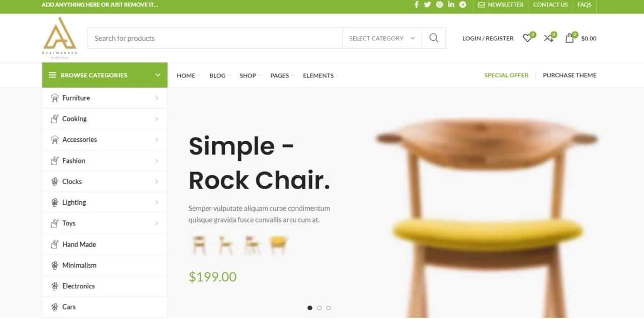644x319 pixels.
Task: Open the Special Offer link
Action: [x=506, y=75]
